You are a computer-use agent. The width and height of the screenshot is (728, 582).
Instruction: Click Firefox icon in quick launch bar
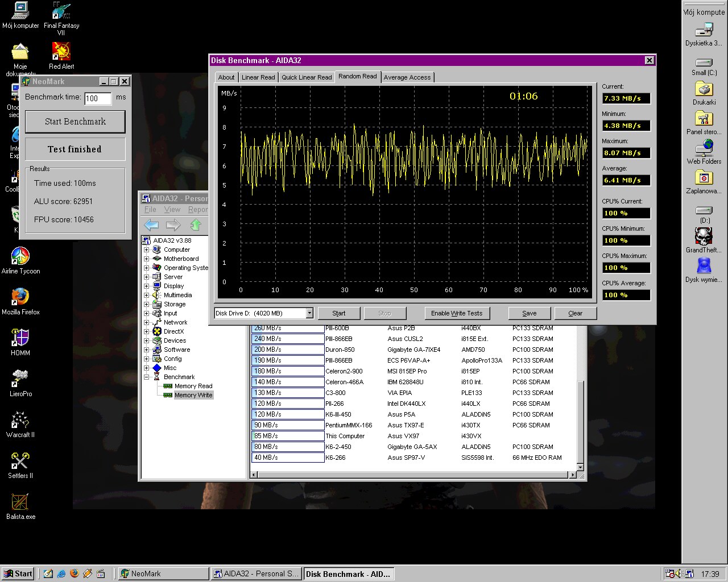(74, 573)
